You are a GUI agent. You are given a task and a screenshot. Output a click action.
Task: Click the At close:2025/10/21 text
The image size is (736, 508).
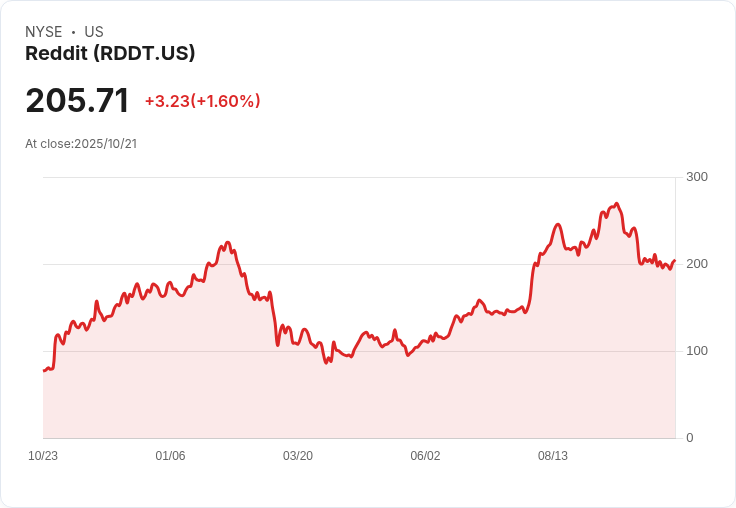coord(81,144)
